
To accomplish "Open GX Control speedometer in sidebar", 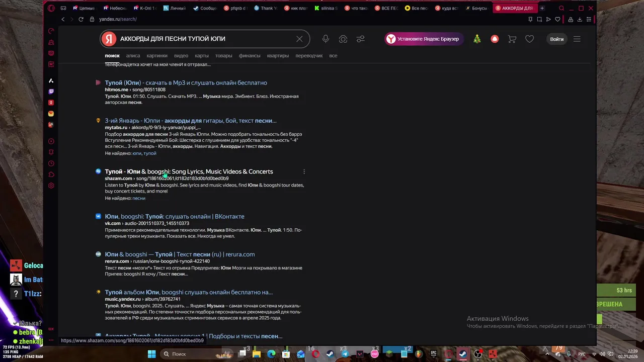I will click(x=51, y=31).
